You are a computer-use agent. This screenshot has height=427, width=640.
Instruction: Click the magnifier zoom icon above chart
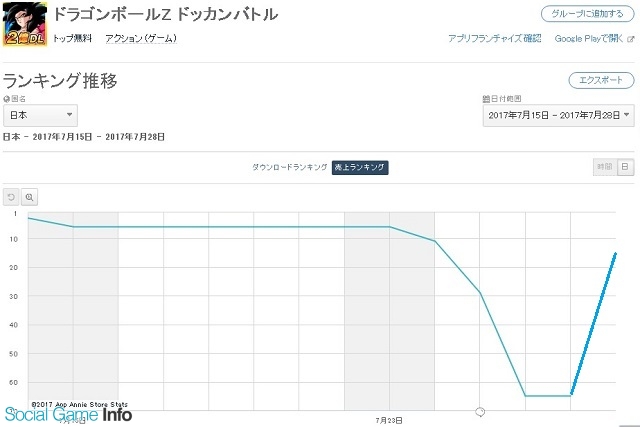tap(29, 197)
